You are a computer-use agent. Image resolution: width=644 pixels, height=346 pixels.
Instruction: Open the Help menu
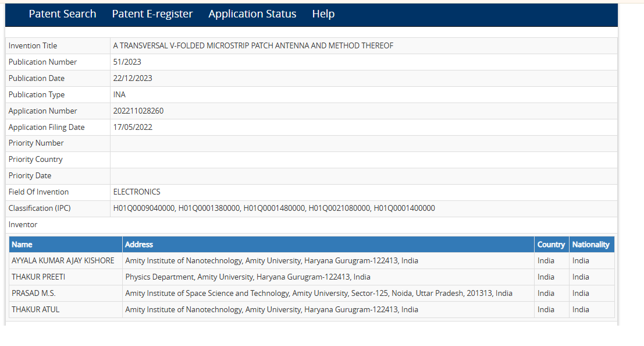323,14
